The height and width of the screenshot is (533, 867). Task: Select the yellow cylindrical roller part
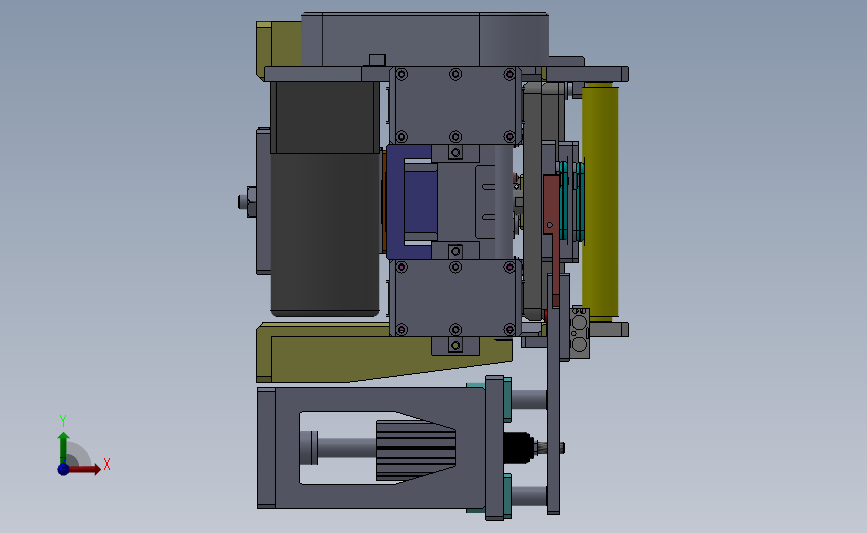(x=599, y=202)
